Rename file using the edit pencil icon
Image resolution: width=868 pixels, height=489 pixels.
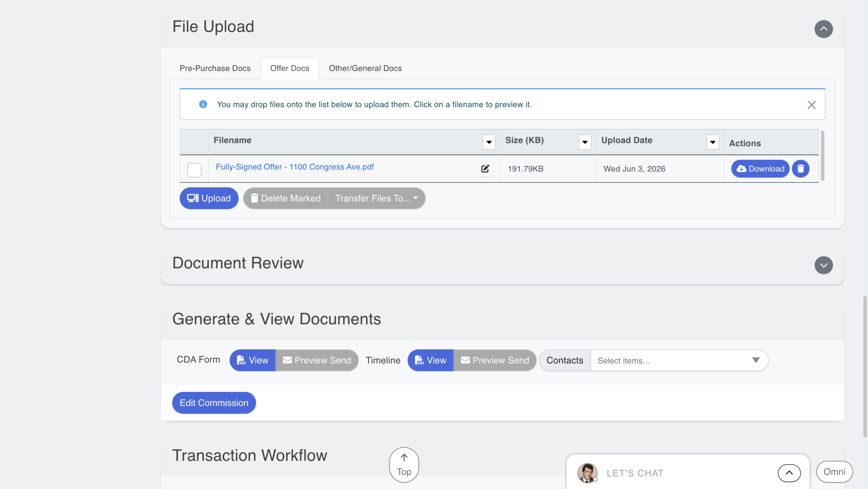click(x=485, y=169)
